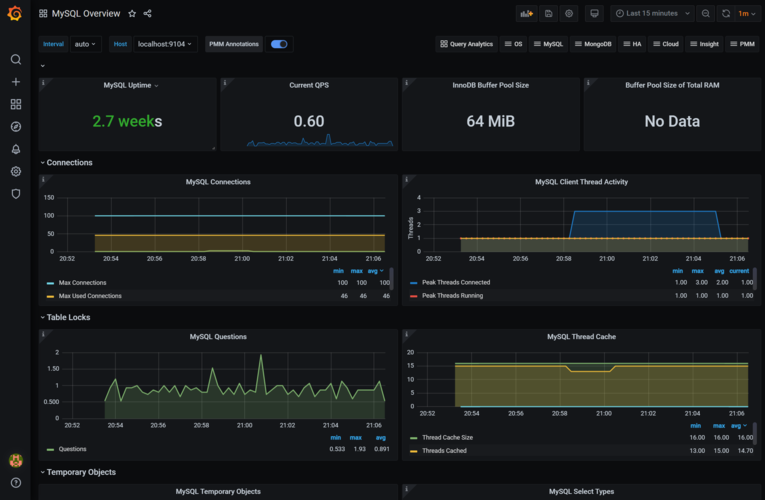Show info for MySQL Thread Cache panel

[406, 334]
